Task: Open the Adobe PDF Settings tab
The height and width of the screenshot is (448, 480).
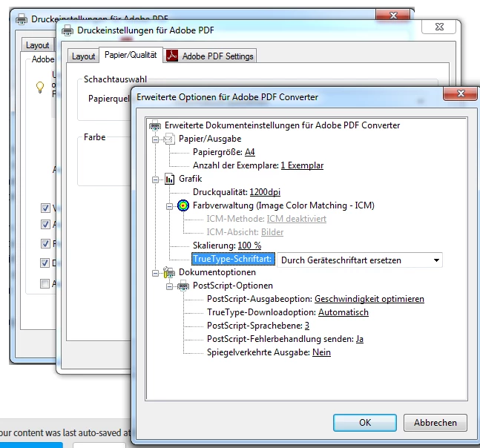Action: pyautogui.click(x=210, y=56)
